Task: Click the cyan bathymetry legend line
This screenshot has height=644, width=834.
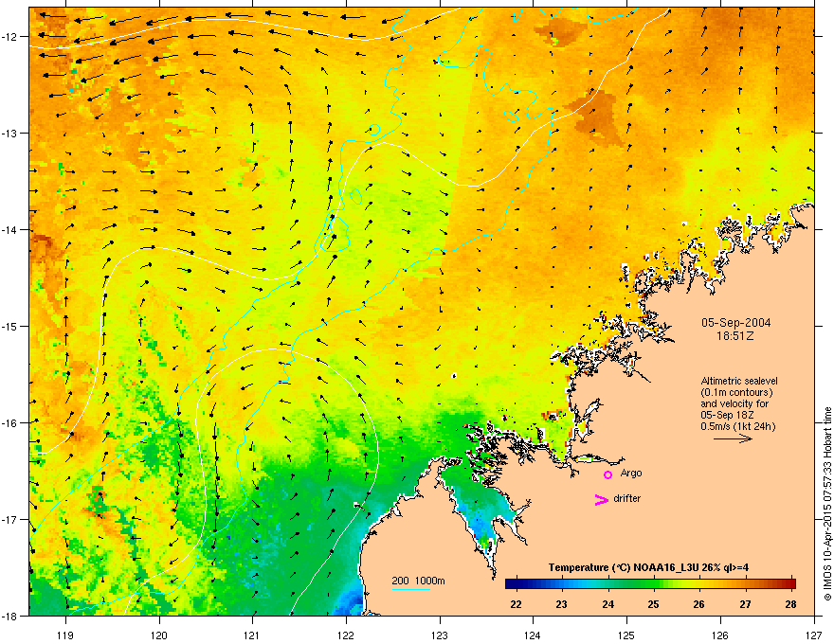Action: [410, 589]
